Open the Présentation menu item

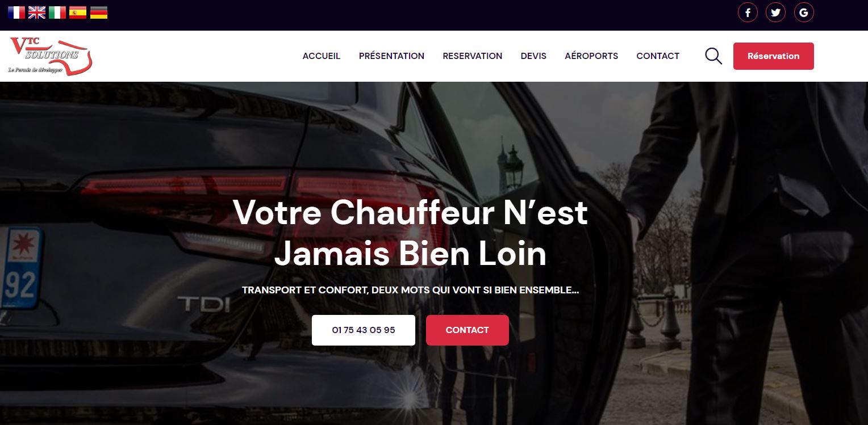pos(391,56)
